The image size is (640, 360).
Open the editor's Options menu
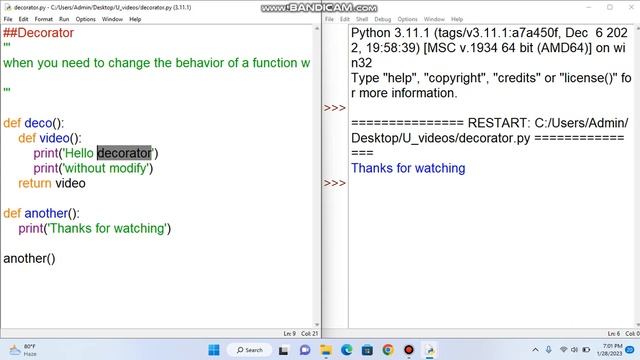(85, 19)
